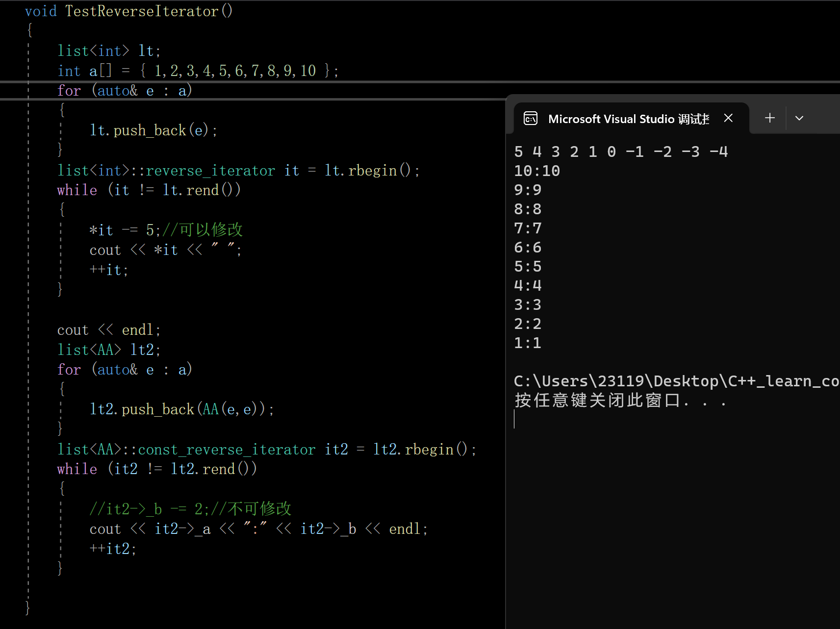Click console output '2:2'
This screenshot has width=840, height=629.
(x=528, y=324)
